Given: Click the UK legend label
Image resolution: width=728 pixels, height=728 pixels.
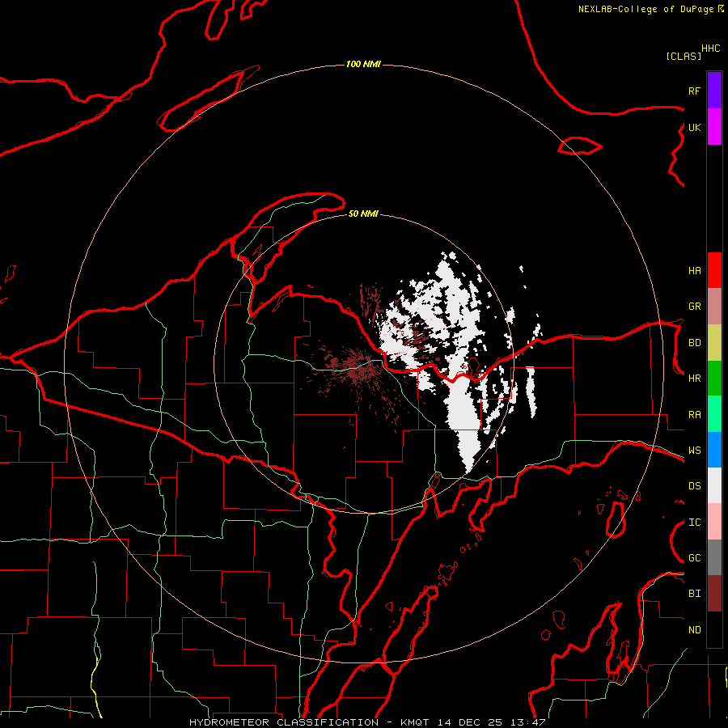Looking at the screenshot, I should [x=694, y=127].
